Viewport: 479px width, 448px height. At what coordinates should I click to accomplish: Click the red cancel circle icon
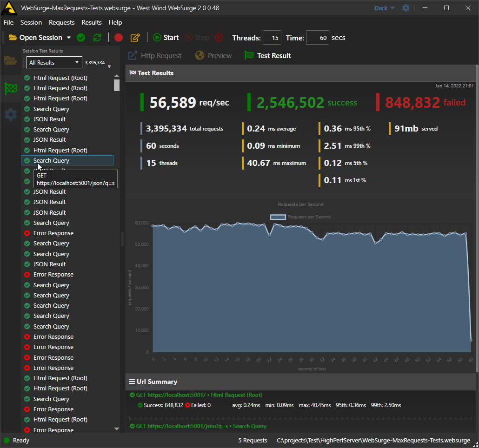[x=219, y=38]
